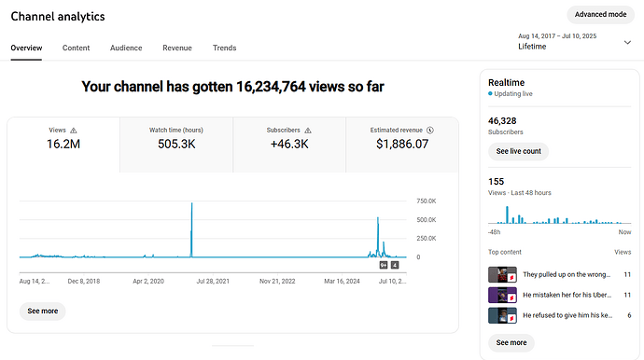Click the Advanced mode button

click(600, 14)
